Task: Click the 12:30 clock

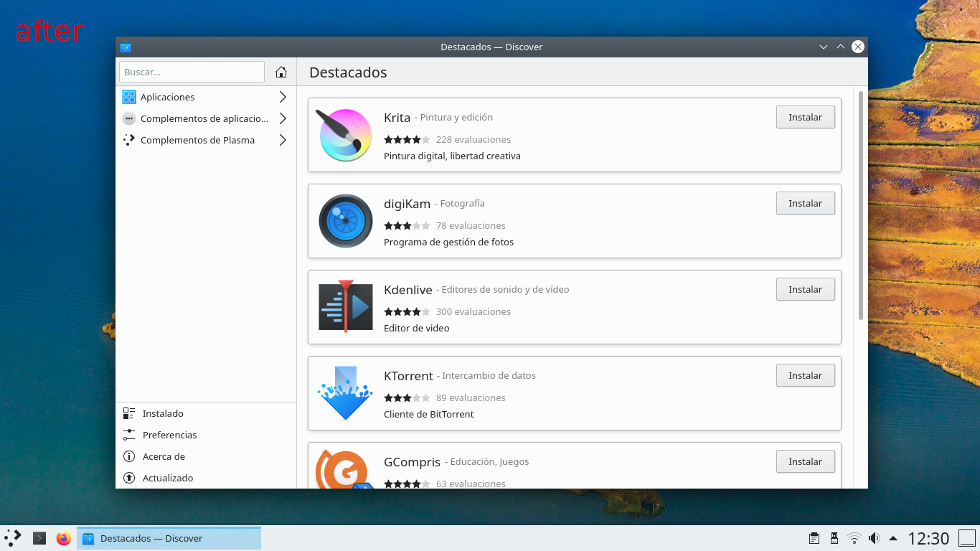Action: click(x=928, y=538)
